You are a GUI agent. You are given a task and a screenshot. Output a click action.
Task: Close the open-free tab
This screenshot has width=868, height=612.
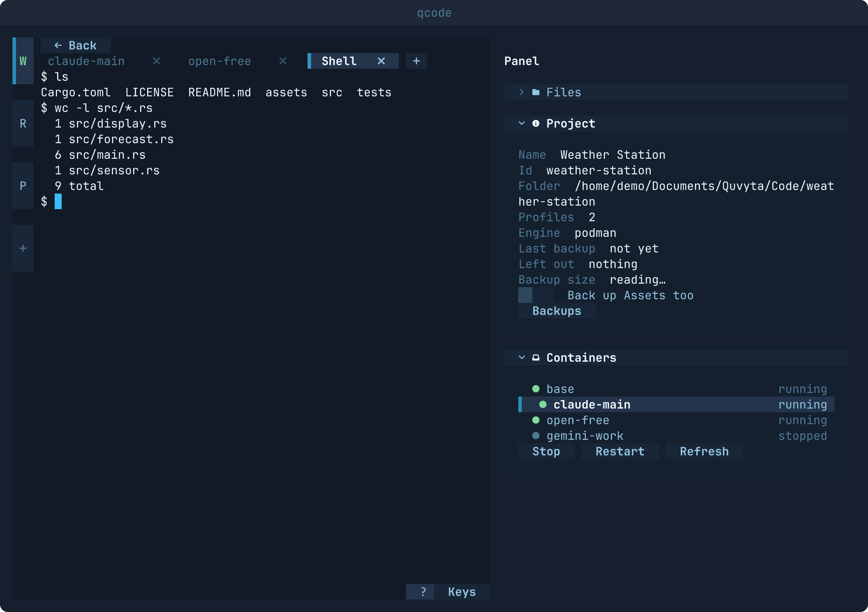tap(283, 61)
